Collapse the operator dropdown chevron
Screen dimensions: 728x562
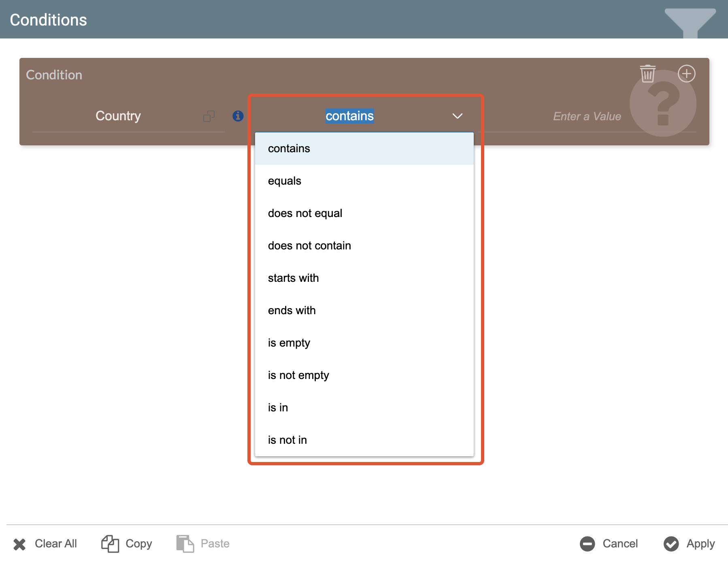[457, 116]
